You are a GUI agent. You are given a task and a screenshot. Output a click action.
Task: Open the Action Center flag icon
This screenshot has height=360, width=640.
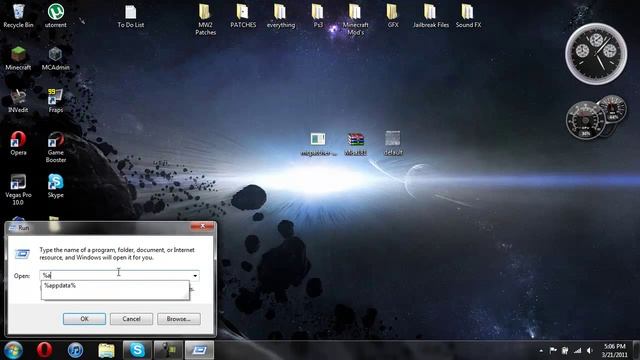pyautogui.click(x=553, y=350)
